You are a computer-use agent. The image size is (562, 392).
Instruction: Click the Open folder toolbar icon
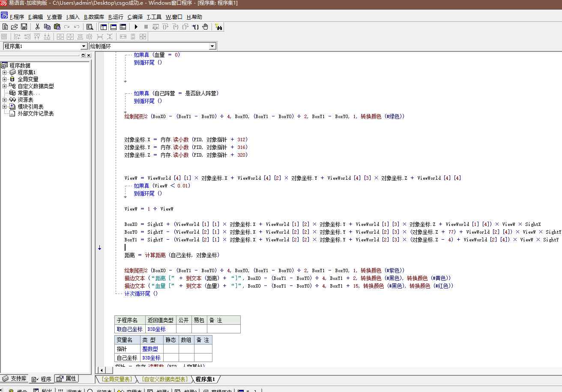pyautogui.click(x=15, y=27)
